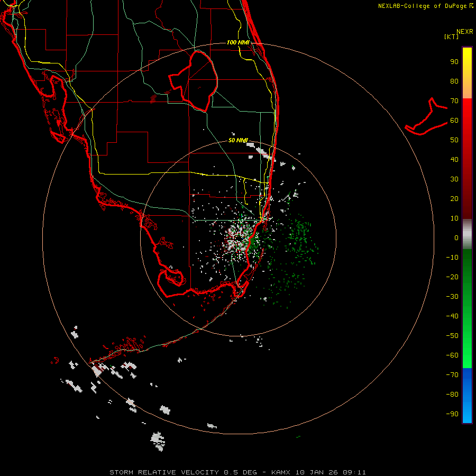Click the -20 kt label on the velocity legend
This screenshot has width=476, height=476.
coord(452,277)
